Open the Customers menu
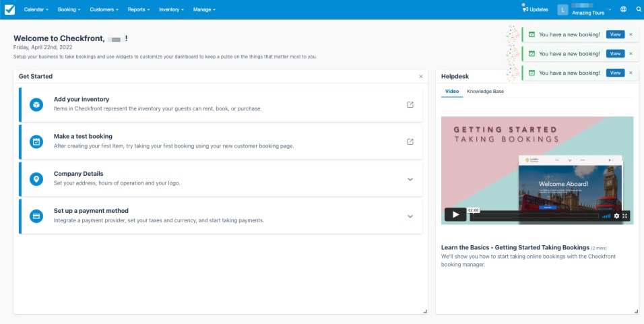Viewport: 644px width, 324px height. click(104, 9)
